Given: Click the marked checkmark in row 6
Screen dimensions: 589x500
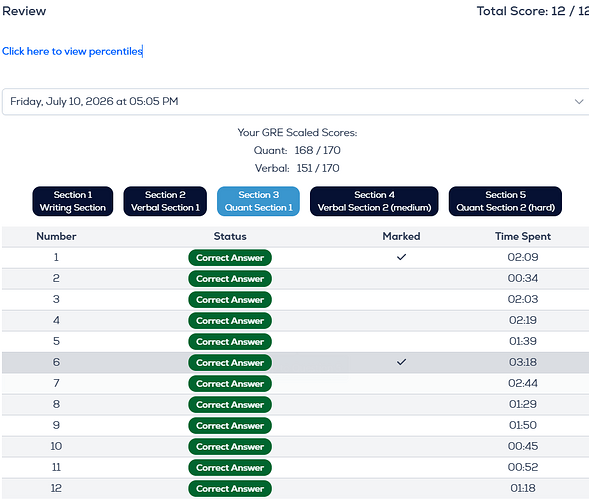Looking at the screenshot, I should [x=401, y=362].
